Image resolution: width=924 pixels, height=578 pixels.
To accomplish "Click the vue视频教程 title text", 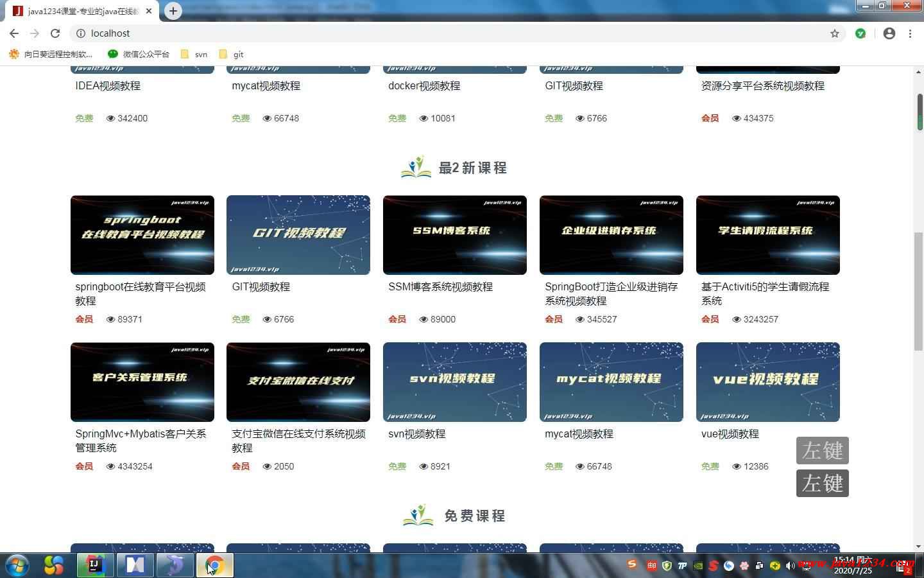I will pos(730,433).
